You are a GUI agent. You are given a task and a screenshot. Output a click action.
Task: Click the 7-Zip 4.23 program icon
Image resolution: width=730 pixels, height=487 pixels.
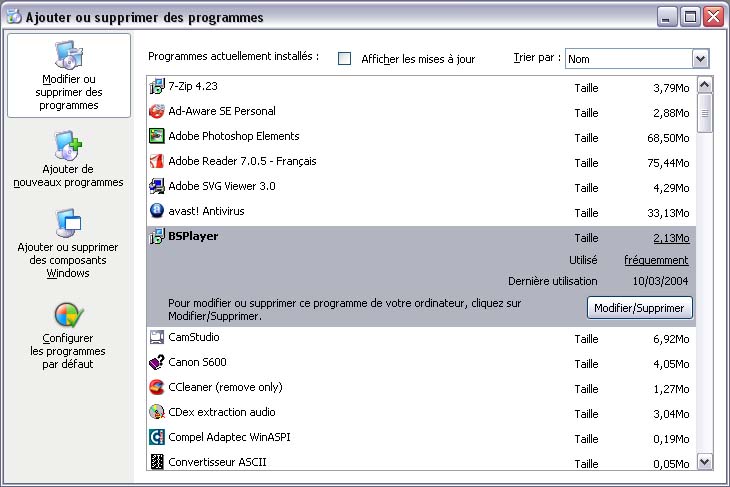156,87
